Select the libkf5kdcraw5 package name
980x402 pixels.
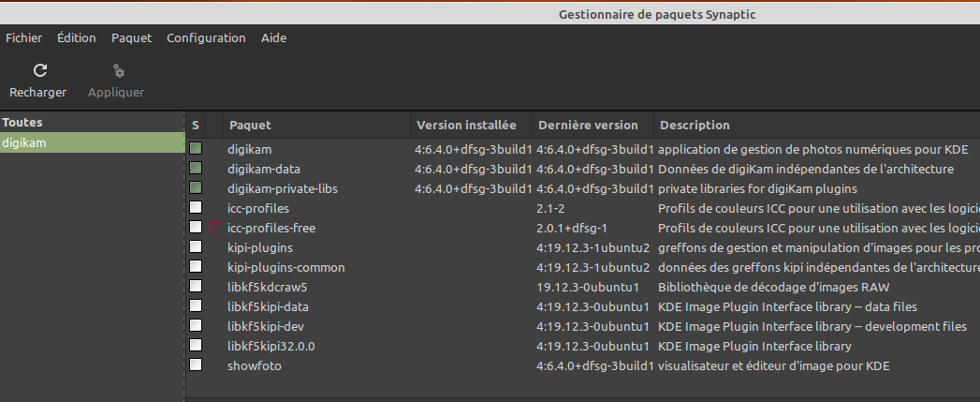268,288
